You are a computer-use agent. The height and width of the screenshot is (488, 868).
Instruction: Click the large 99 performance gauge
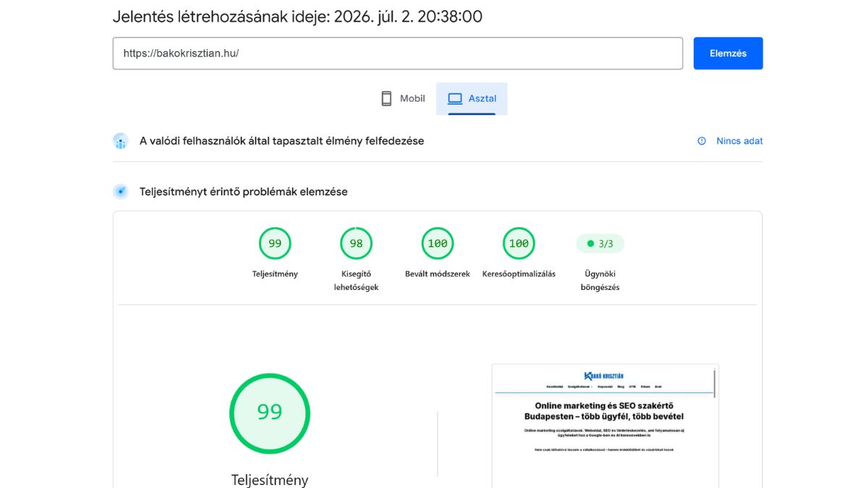click(x=270, y=413)
